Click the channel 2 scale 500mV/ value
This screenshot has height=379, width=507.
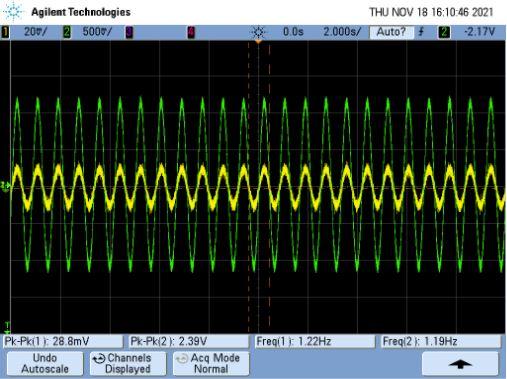97,32
